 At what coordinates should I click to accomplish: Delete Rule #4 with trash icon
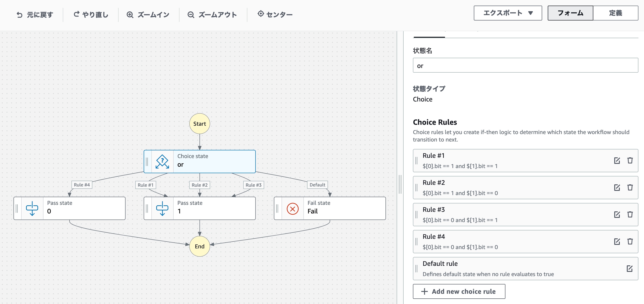[x=630, y=241]
